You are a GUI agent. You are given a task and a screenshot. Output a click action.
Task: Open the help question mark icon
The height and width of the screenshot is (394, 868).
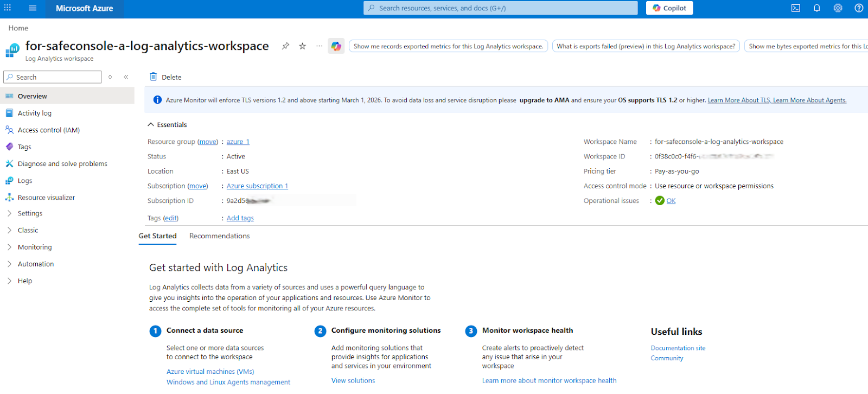click(859, 8)
